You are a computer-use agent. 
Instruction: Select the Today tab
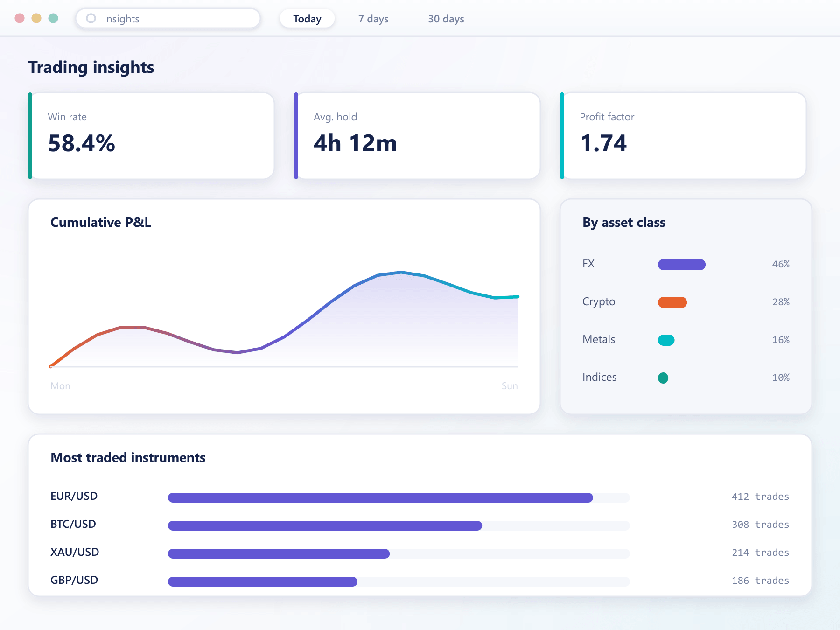(x=307, y=19)
